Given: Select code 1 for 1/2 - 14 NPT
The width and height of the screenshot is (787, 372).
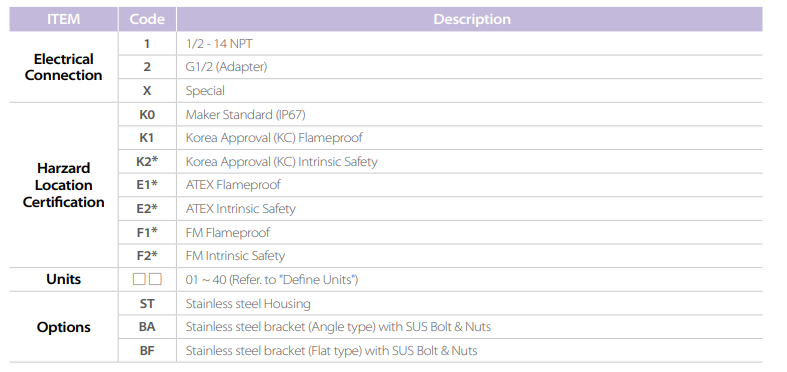Looking at the screenshot, I should click(147, 44).
